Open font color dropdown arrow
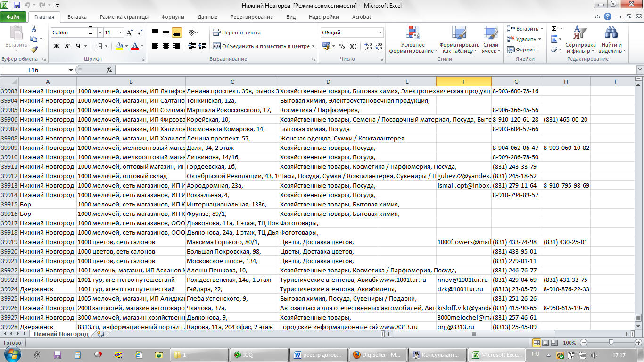Screen dimensions: 644x362 [x=142, y=46]
